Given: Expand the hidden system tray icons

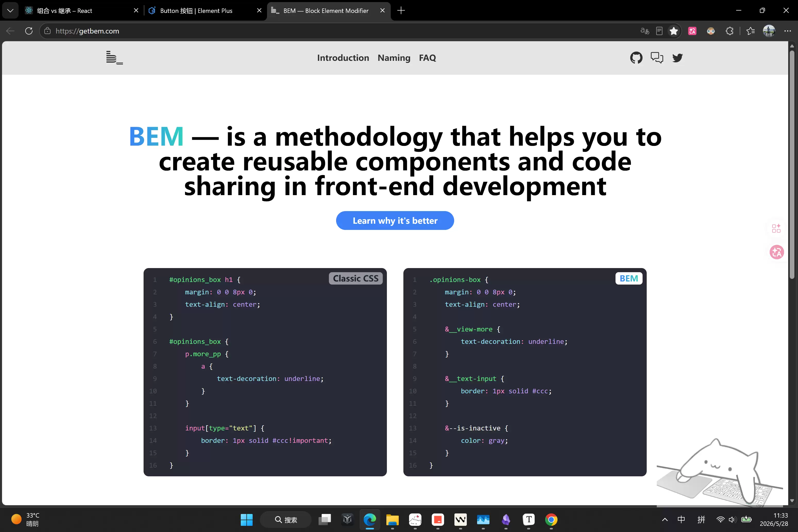Looking at the screenshot, I should click(665, 519).
